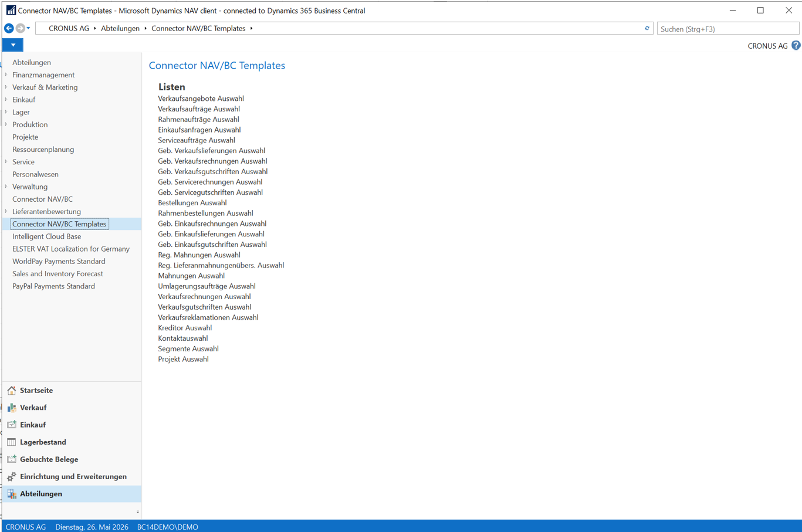Image resolution: width=802 pixels, height=532 pixels.
Task: Open the Connector NAV/BC Templates breadcrumb arrow
Action: (x=252, y=29)
